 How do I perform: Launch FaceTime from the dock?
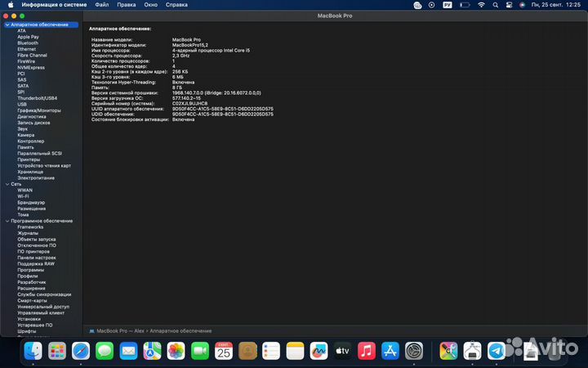200,351
